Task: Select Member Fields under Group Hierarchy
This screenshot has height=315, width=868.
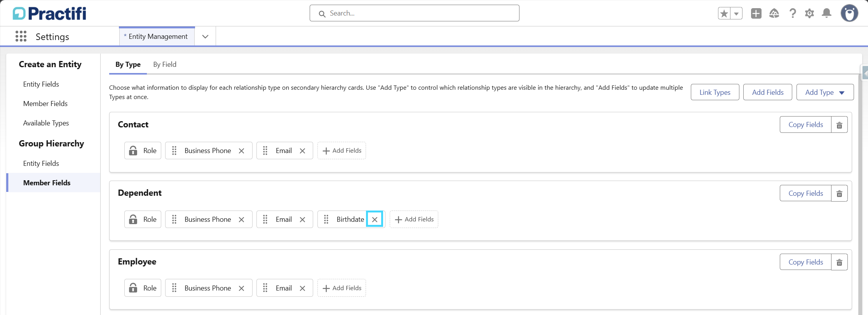Action: click(54, 183)
